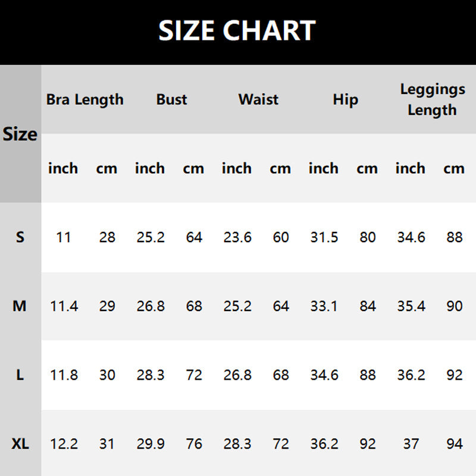This screenshot has height=476, width=476.
Task: Click size L bra length cm value 30
Action: pyautogui.click(x=107, y=375)
